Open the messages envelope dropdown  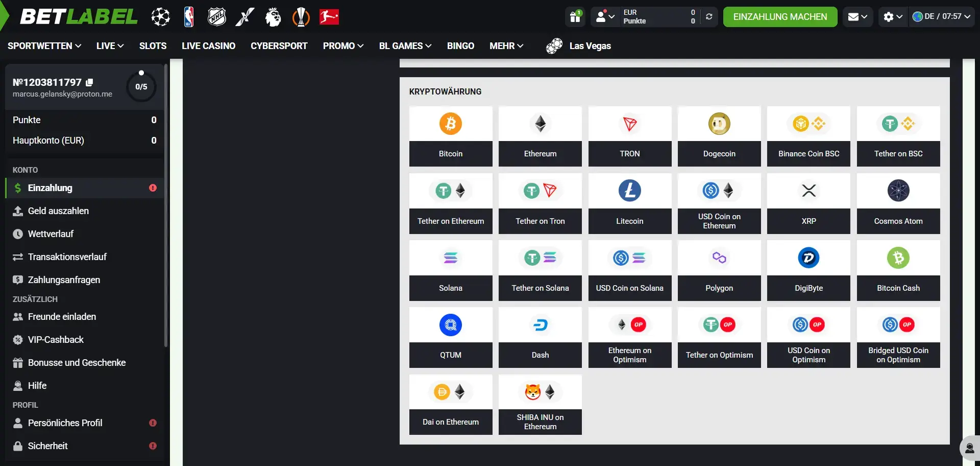[x=857, y=17]
